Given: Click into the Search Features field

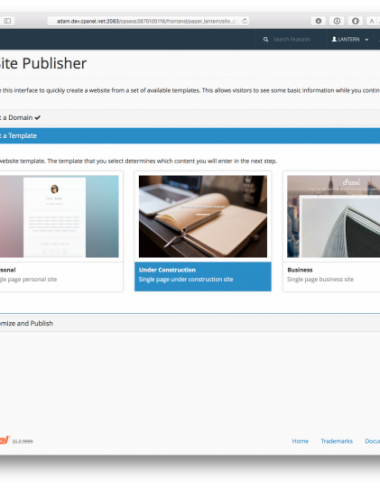Looking at the screenshot, I should [x=292, y=39].
